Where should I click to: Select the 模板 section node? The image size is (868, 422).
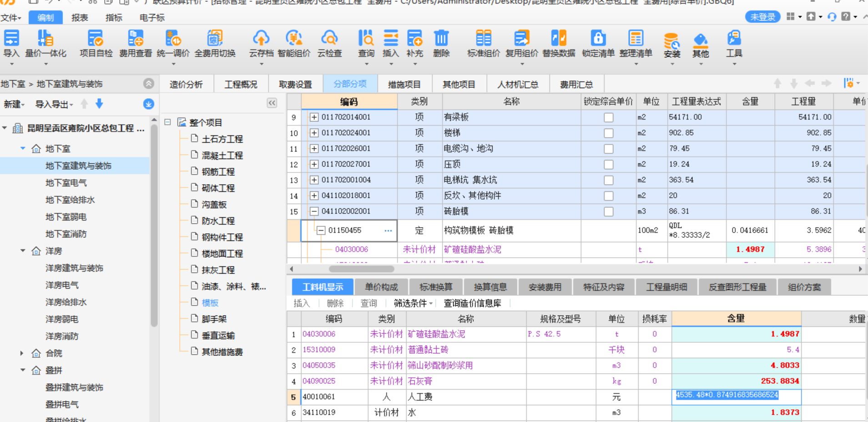click(x=210, y=303)
